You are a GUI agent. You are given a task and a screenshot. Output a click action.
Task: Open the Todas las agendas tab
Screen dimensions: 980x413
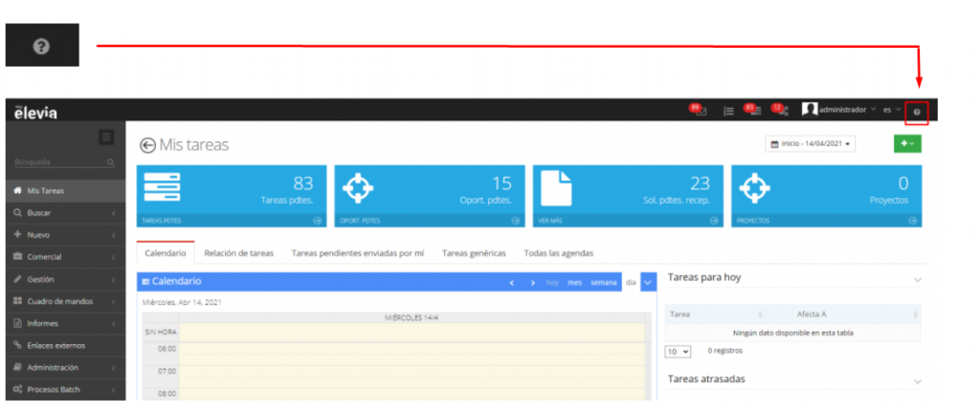pos(558,253)
